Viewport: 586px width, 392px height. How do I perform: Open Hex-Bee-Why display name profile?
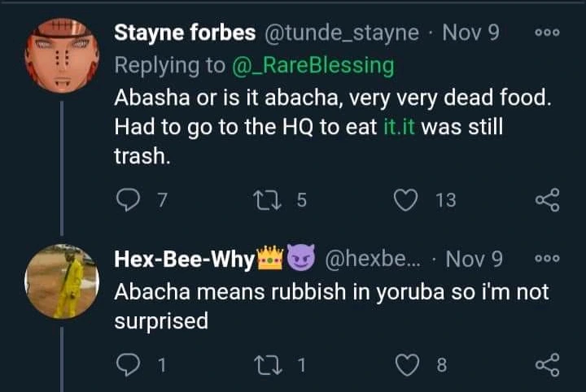pos(185,259)
